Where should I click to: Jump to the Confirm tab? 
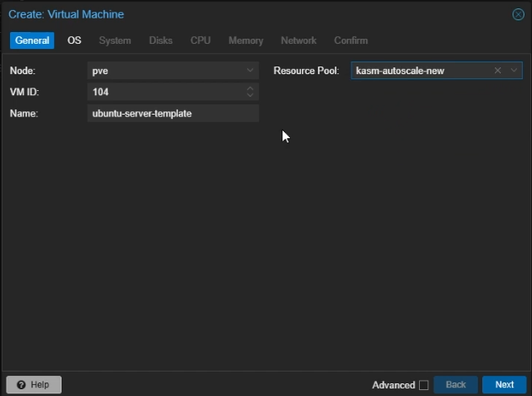[x=351, y=40]
